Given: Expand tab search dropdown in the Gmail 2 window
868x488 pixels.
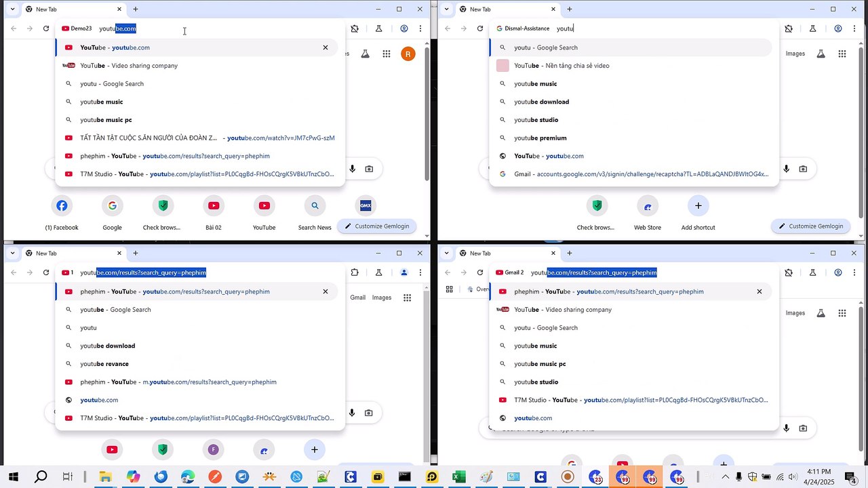Looking at the screenshot, I should [x=446, y=253].
